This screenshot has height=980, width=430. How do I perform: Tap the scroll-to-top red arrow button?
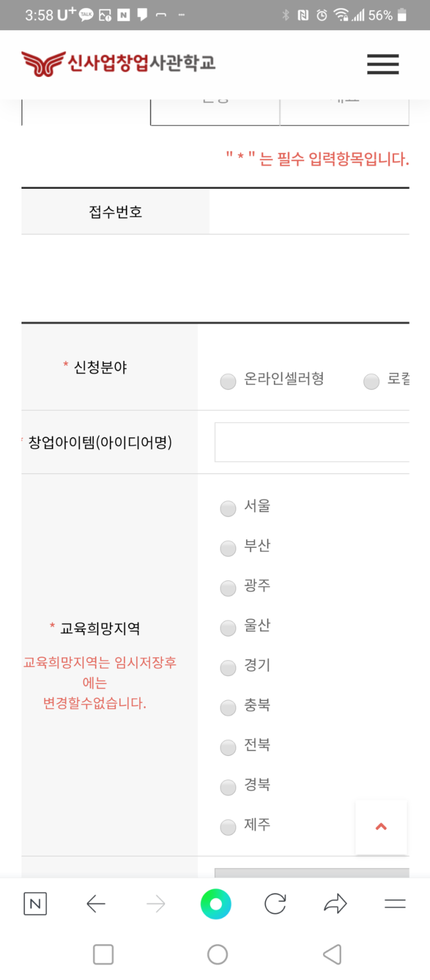pos(381,827)
